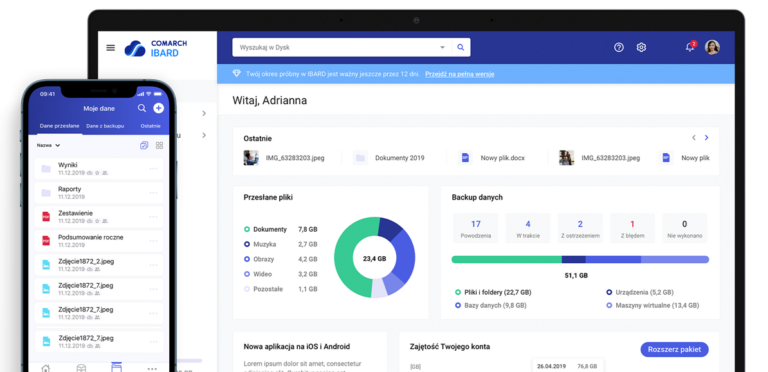
Task: Click the 23,4 GB donut center value
Action: pos(374,258)
